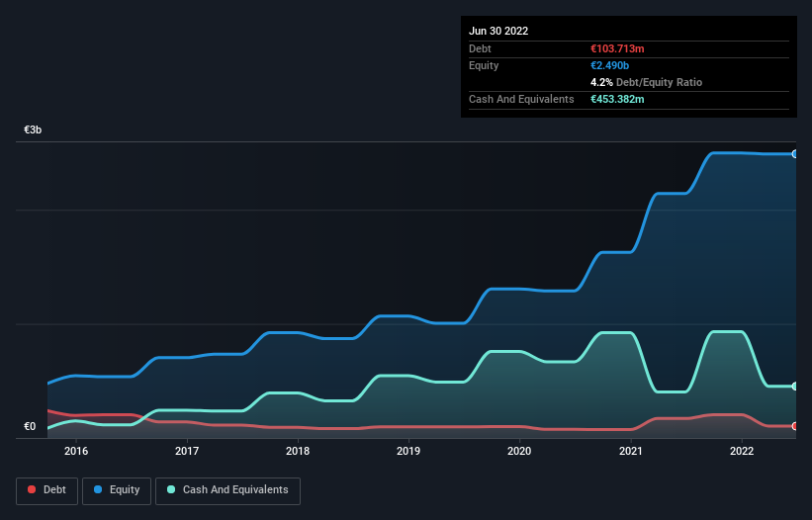Click the €453.382m cash value
The height and width of the screenshot is (520, 812).
(x=617, y=99)
